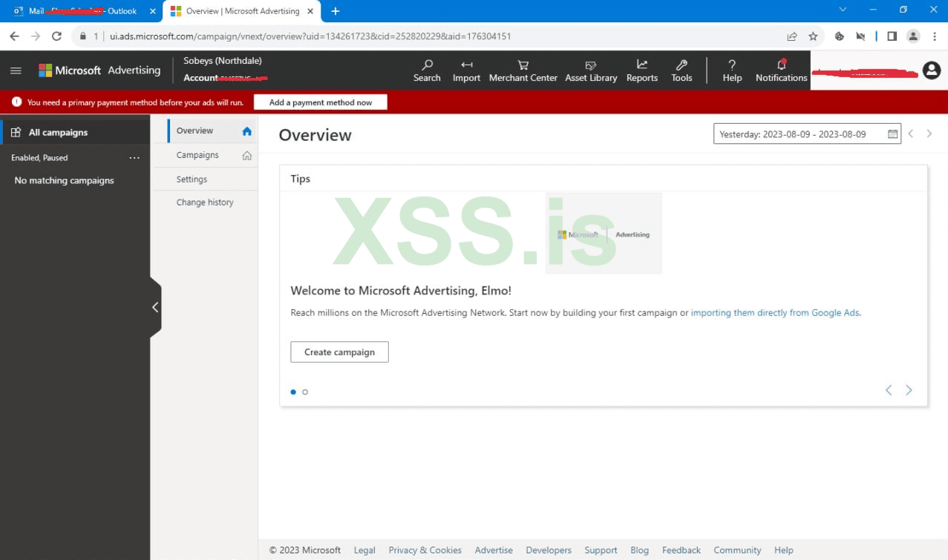Open the Enabled, Paused filter options
The image size is (948, 560).
pyautogui.click(x=134, y=158)
